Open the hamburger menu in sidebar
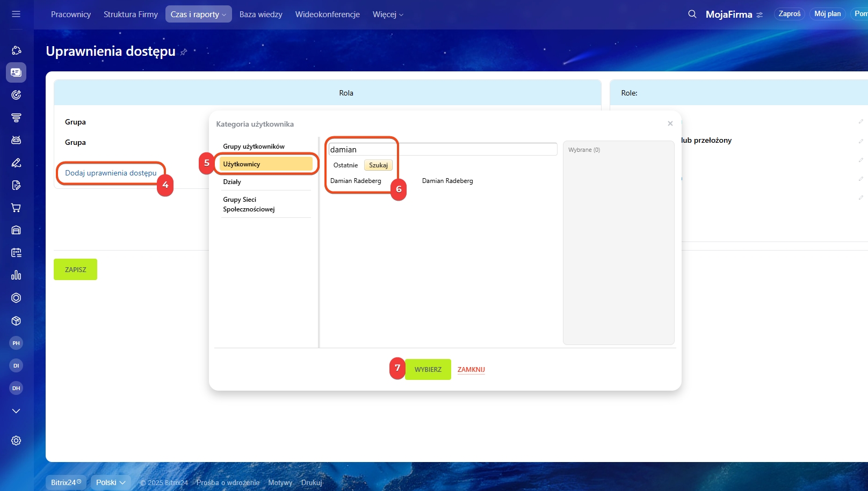 click(16, 14)
